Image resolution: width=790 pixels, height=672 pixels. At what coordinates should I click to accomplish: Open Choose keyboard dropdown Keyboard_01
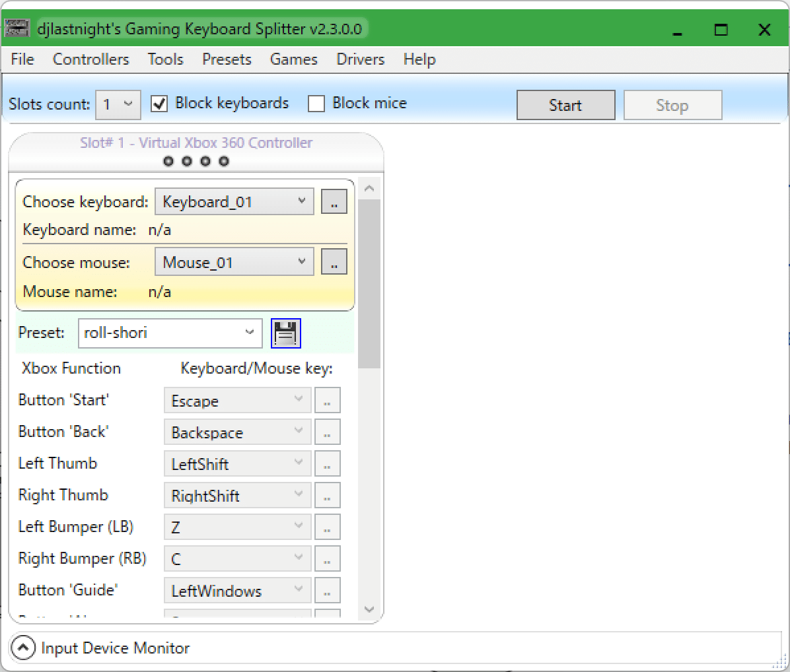point(234,202)
